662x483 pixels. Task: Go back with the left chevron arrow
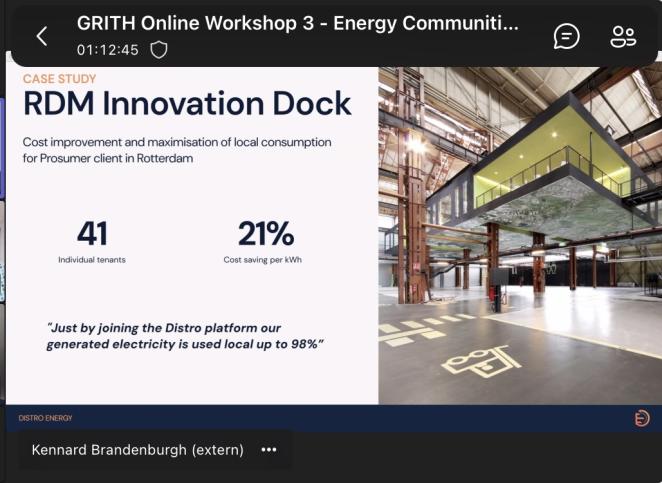(42, 36)
